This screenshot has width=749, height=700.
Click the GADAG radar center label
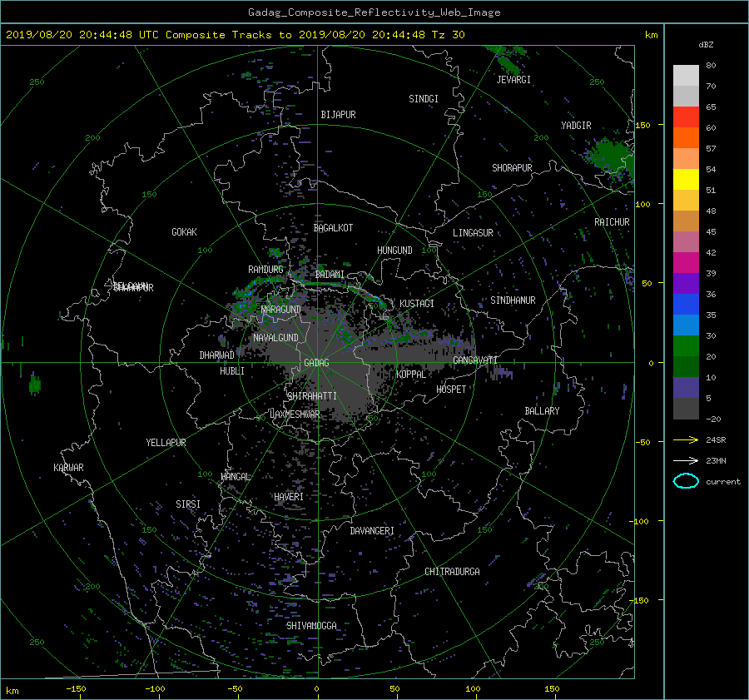click(316, 363)
